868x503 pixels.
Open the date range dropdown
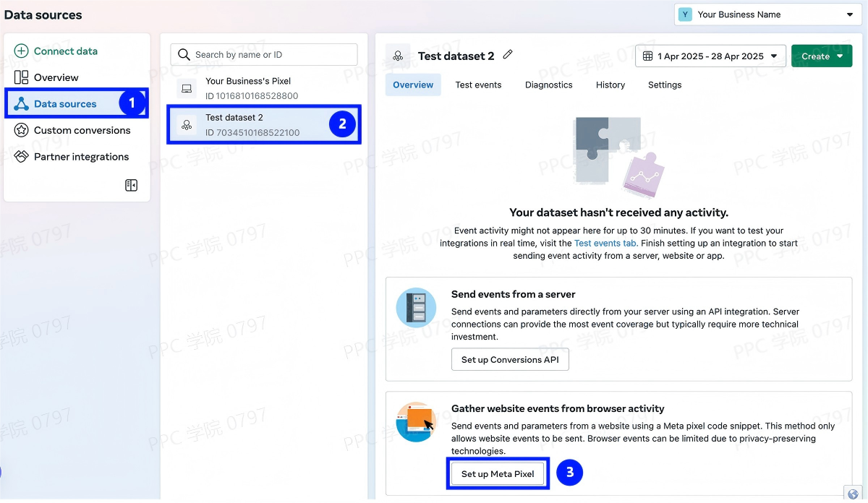[x=710, y=56]
